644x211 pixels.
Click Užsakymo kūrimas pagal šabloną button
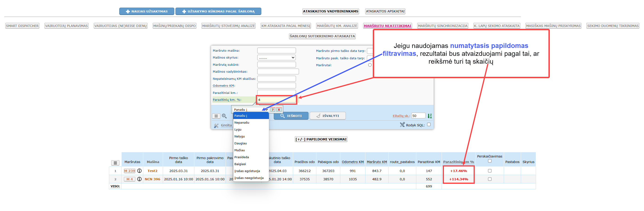point(218,11)
